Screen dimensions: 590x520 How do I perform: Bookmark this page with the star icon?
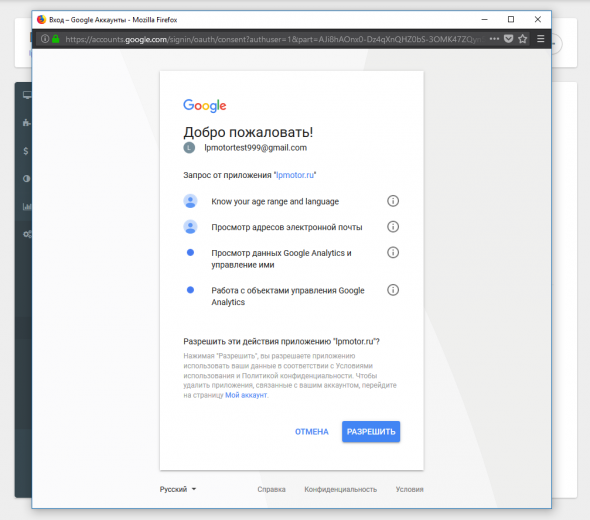coord(522,39)
